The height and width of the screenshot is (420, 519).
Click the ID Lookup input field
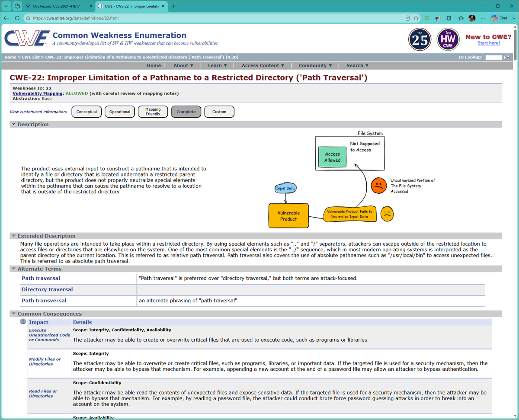click(x=493, y=58)
